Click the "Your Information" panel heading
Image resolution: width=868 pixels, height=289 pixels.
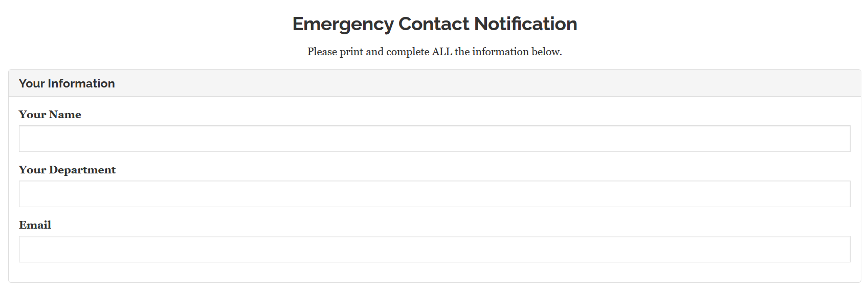coord(67,83)
